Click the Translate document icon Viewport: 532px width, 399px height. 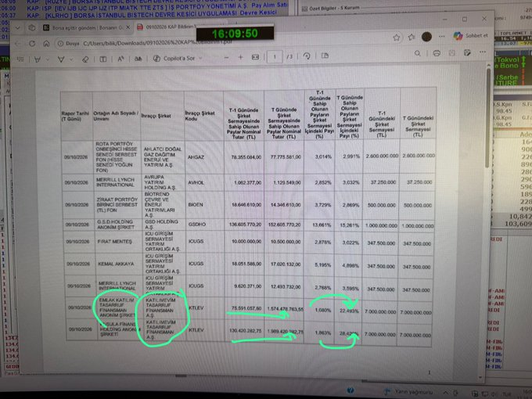[x=138, y=59]
